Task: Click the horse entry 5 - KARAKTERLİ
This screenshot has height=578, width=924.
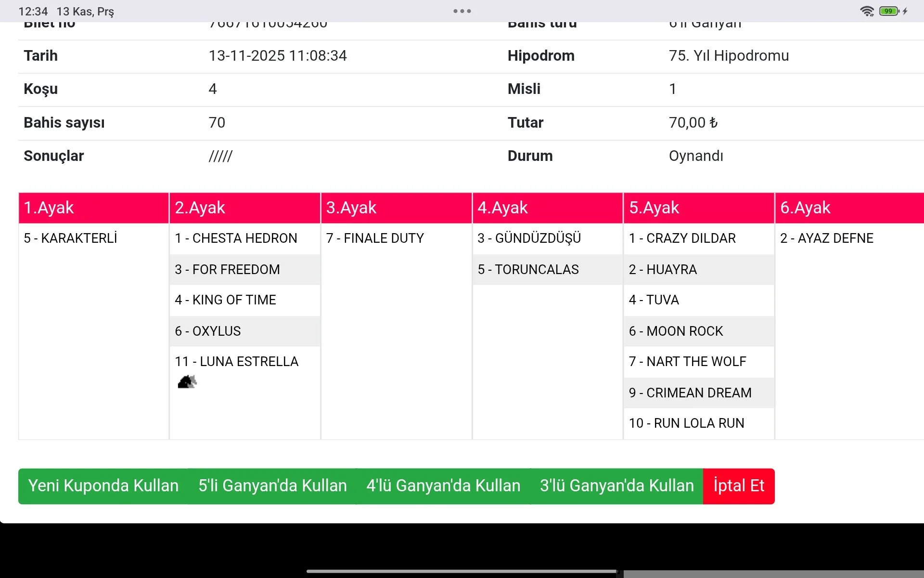Action: [x=70, y=238]
